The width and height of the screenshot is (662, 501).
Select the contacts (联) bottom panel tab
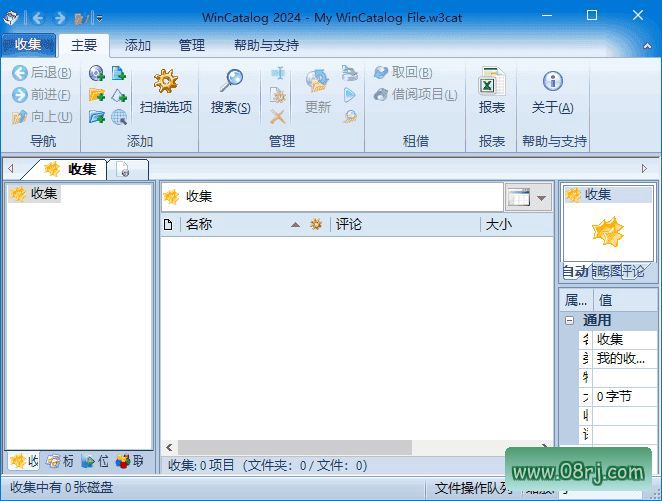(130, 461)
